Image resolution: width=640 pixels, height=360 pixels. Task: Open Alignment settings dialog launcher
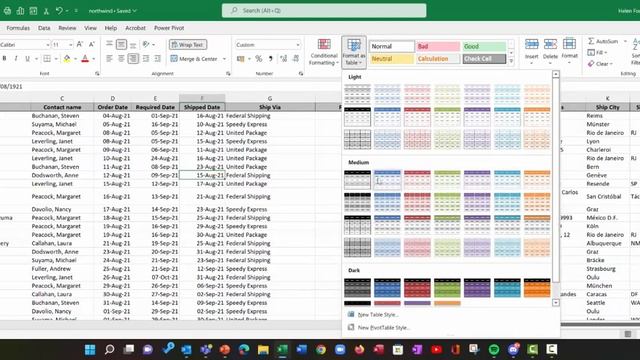[228, 73]
